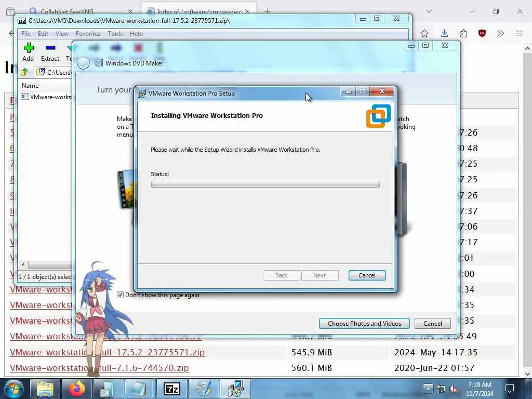Click Cancel in Windows DVD Maker

click(433, 323)
